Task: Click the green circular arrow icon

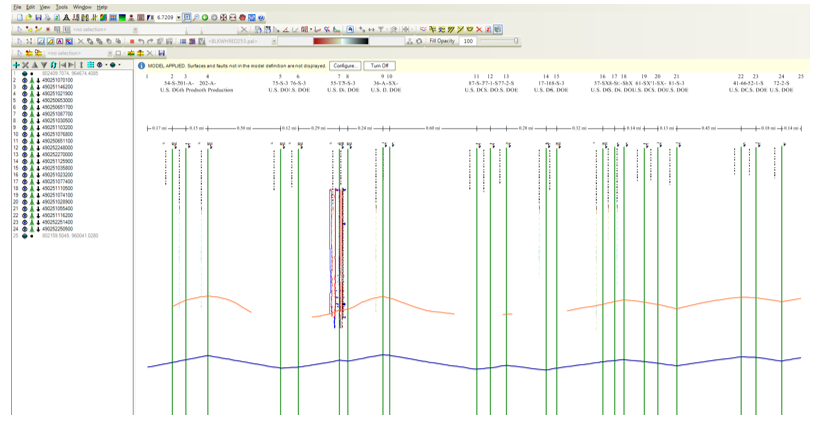Action: [205, 17]
